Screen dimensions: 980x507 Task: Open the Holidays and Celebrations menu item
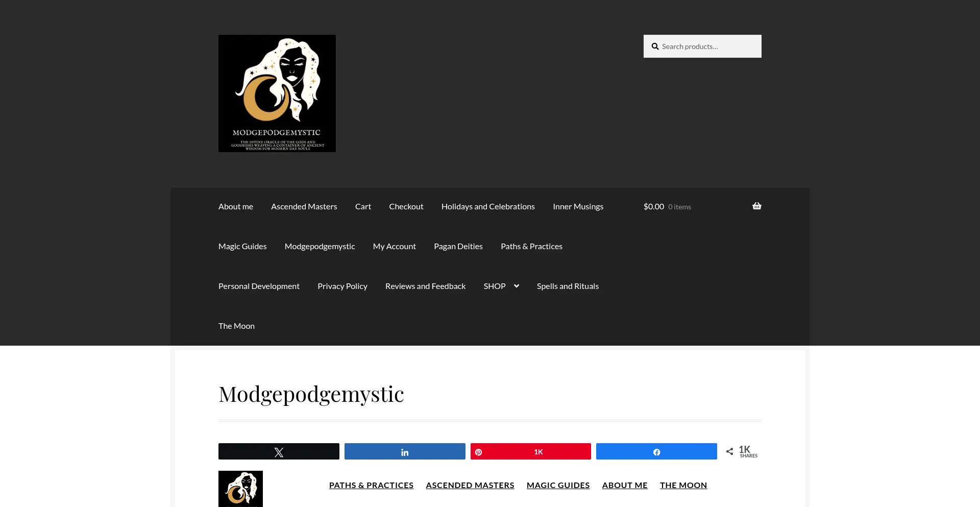pyautogui.click(x=487, y=206)
